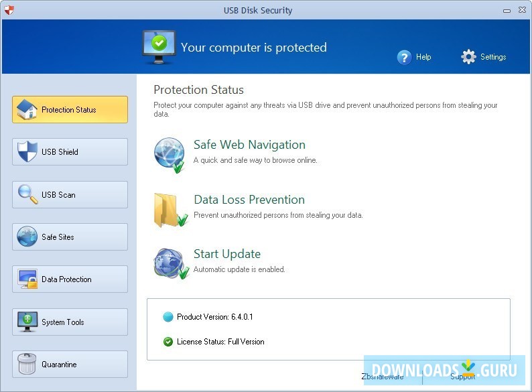532x392 pixels.
Task: Click the Safe Web Navigation globe icon
Action: [x=170, y=155]
